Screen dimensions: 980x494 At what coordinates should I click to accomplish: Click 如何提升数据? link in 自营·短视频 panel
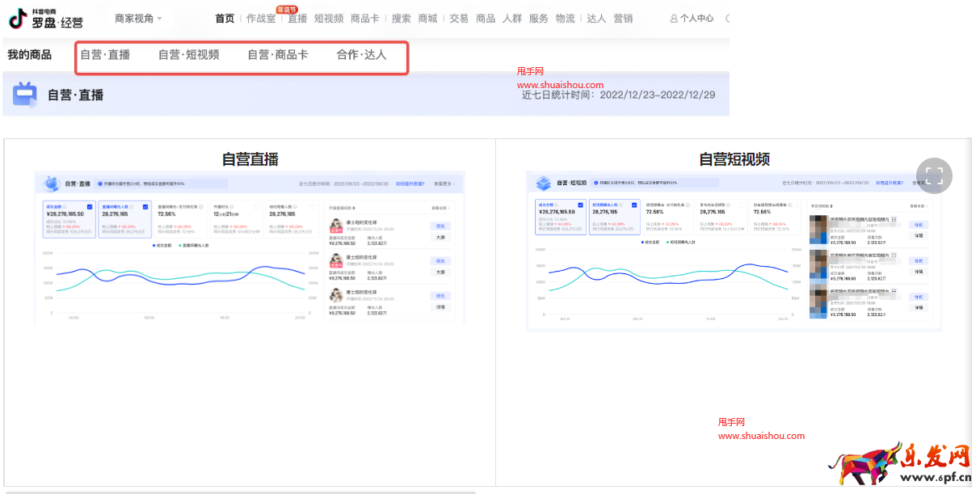(x=889, y=183)
